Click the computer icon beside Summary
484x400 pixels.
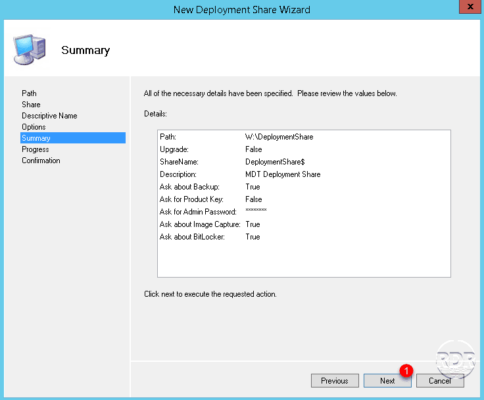pyautogui.click(x=29, y=50)
